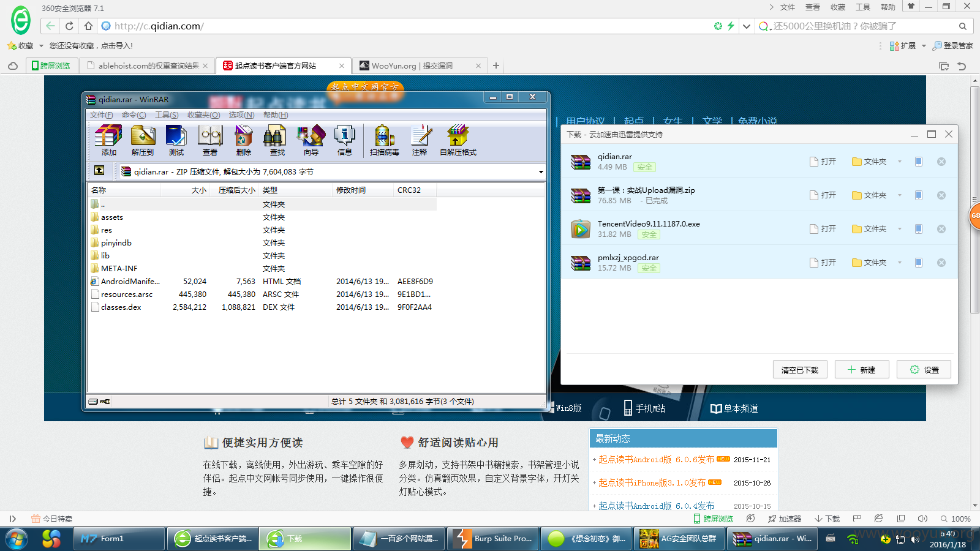Click browser URL address field

click(x=404, y=26)
